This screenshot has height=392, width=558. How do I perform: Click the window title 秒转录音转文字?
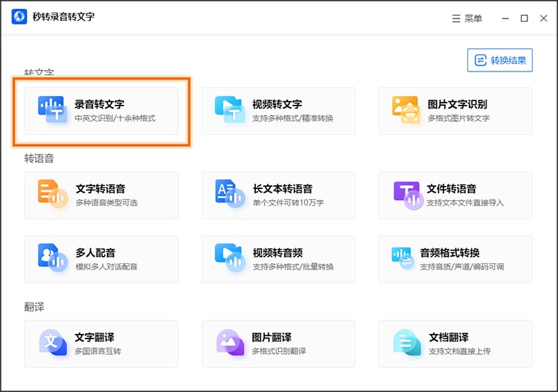tap(63, 16)
